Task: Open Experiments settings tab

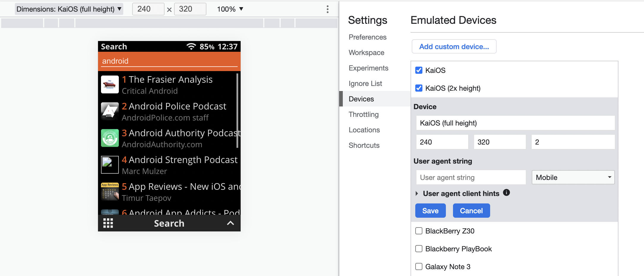Action: pyautogui.click(x=368, y=68)
